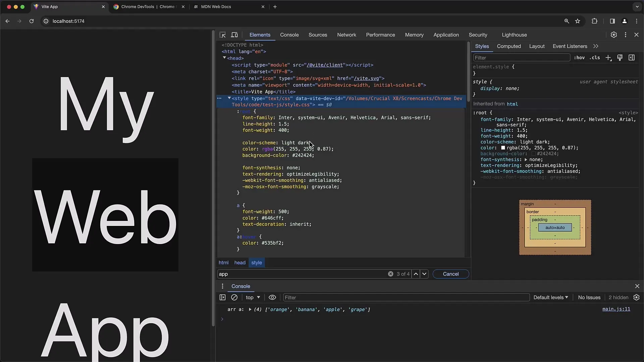
Task: Close the console drawer
Action: [x=637, y=286]
